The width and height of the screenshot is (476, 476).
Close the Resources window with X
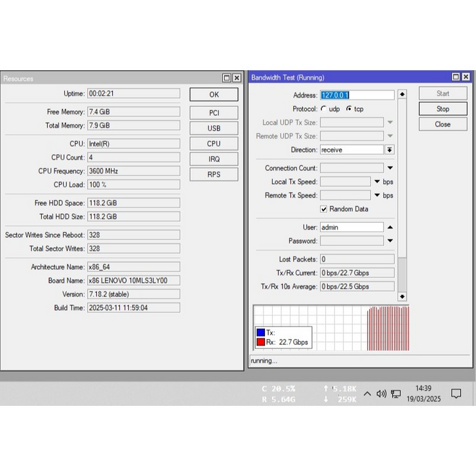[237, 78]
